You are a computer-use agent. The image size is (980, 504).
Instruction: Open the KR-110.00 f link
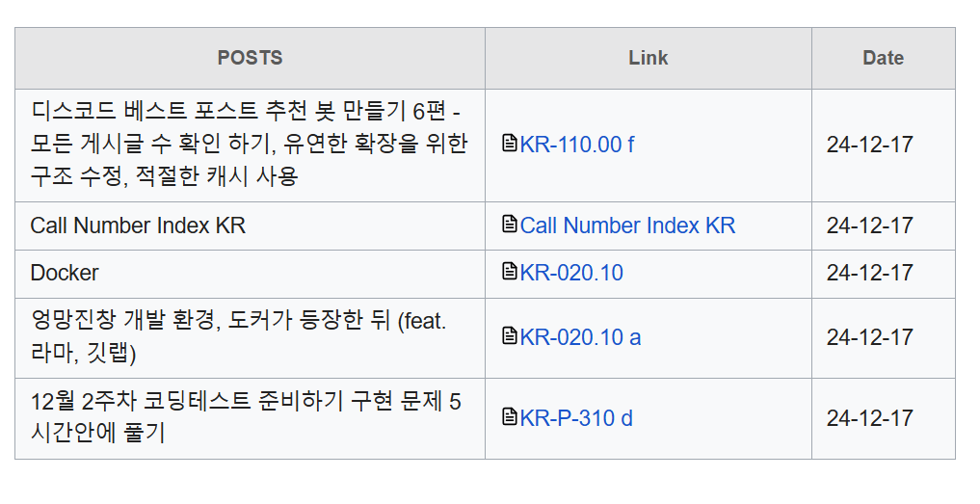click(x=577, y=145)
